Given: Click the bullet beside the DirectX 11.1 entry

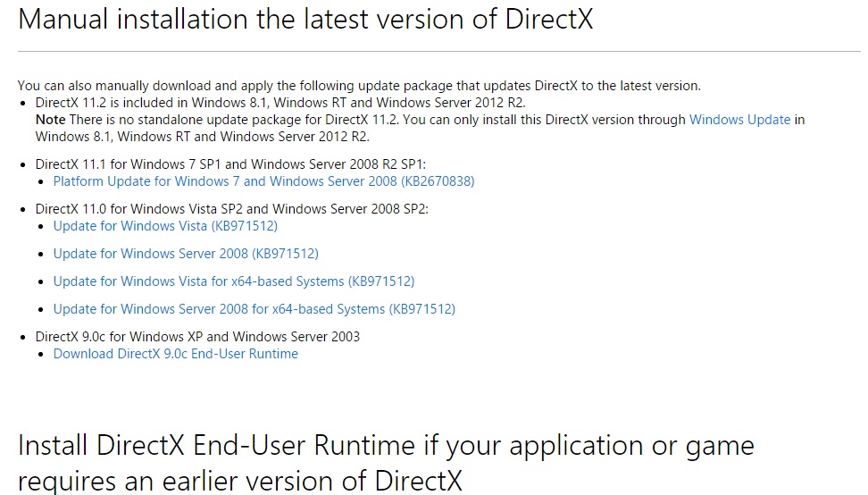Looking at the screenshot, I should [24, 165].
